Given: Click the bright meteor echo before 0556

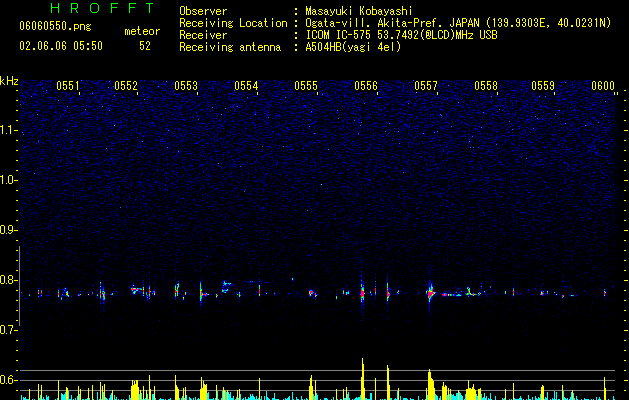Looking at the screenshot, I should point(362,293).
